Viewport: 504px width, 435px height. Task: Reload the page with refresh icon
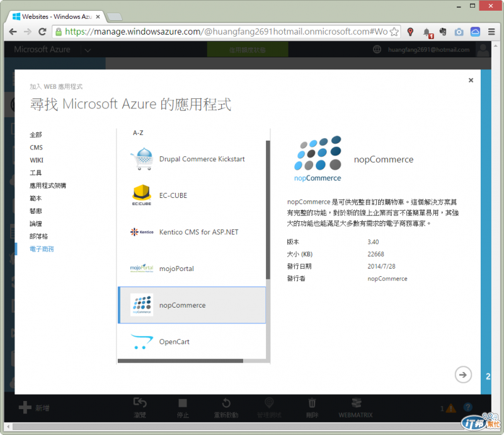42,32
